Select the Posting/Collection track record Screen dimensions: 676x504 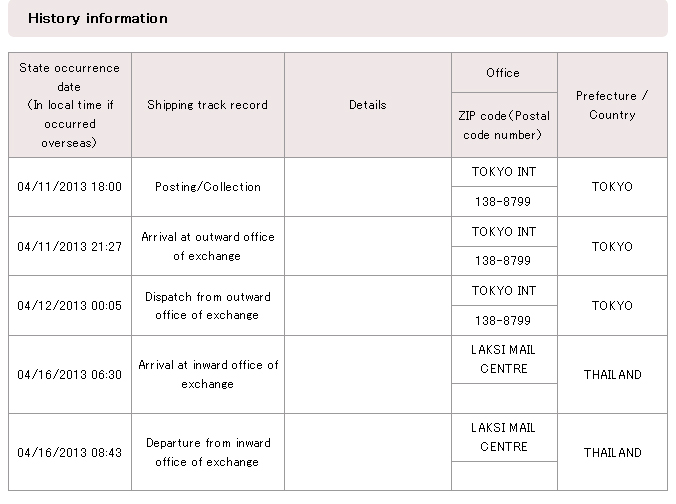[x=207, y=187]
